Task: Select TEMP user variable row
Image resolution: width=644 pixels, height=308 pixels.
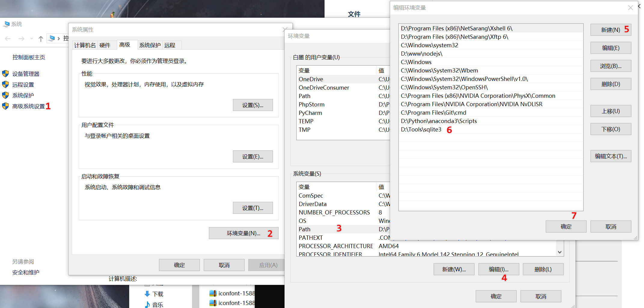Action: tap(343, 121)
